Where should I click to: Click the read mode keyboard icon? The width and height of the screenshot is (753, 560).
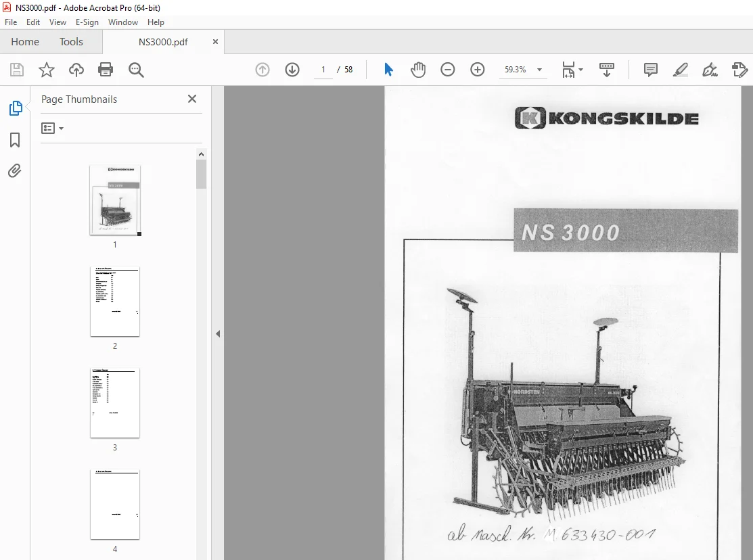coord(607,70)
